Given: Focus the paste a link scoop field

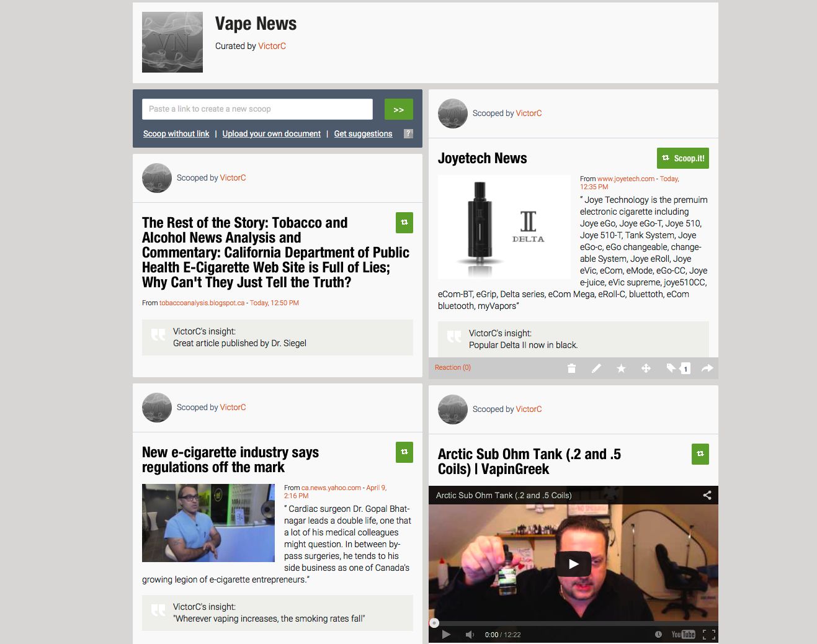Looking at the screenshot, I should pyautogui.click(x=257, y=109).
